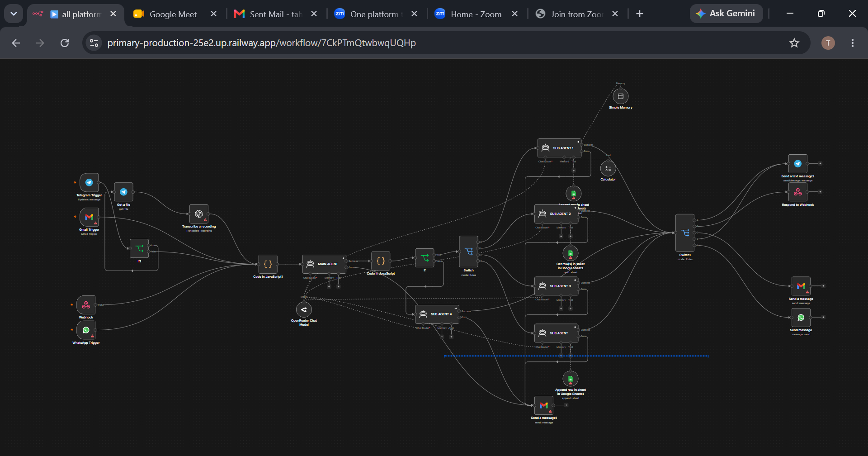Viewport: 868px width, 456px height.
Task: Click plus connector after Send a text message2
Action: click(x=821, y=164)
